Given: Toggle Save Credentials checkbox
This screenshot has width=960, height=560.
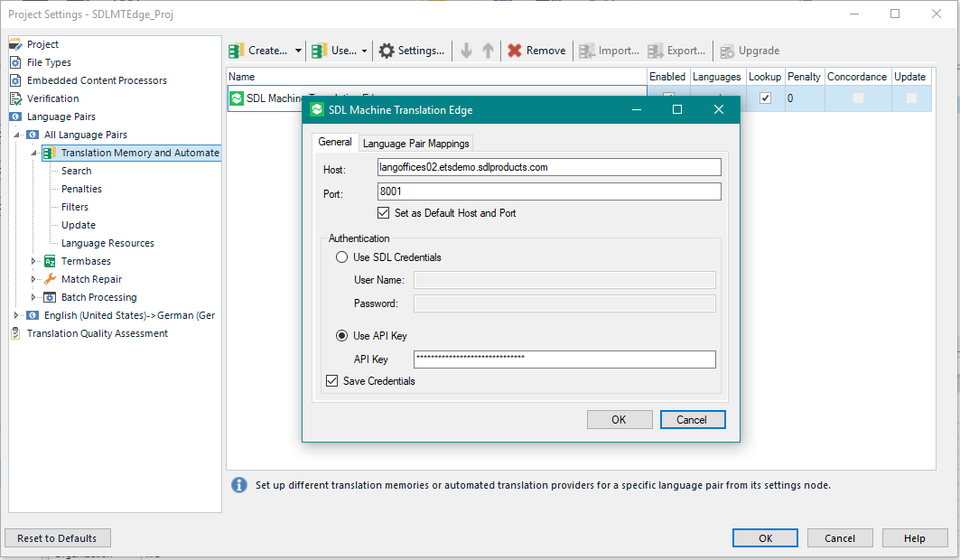Looking at the screenshot, I should pos(331,380).
